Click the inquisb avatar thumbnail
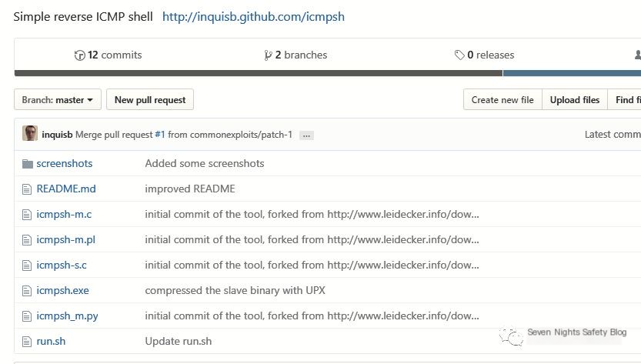The height and width of the screenshot is (364, 641). (x=30, y=133)
